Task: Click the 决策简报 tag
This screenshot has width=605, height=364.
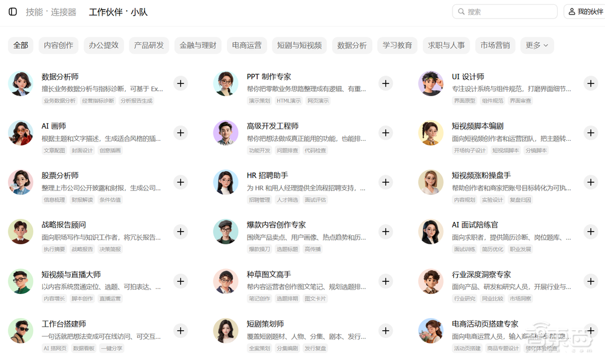Action: [x=110, y=249]
